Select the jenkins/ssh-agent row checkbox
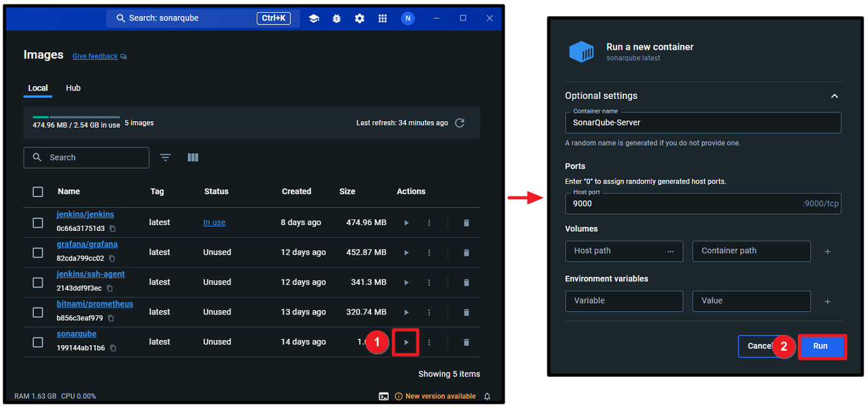The width and height of the screenshot is (868, 407). (38, 283)
